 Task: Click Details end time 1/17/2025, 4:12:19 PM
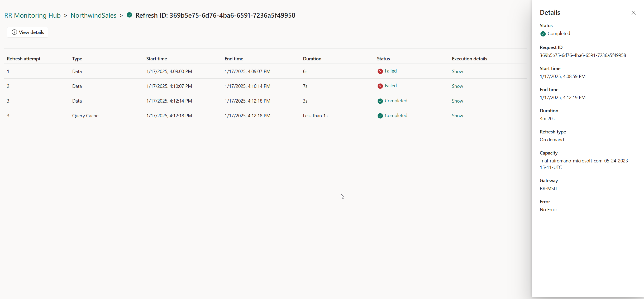point(562,98)
